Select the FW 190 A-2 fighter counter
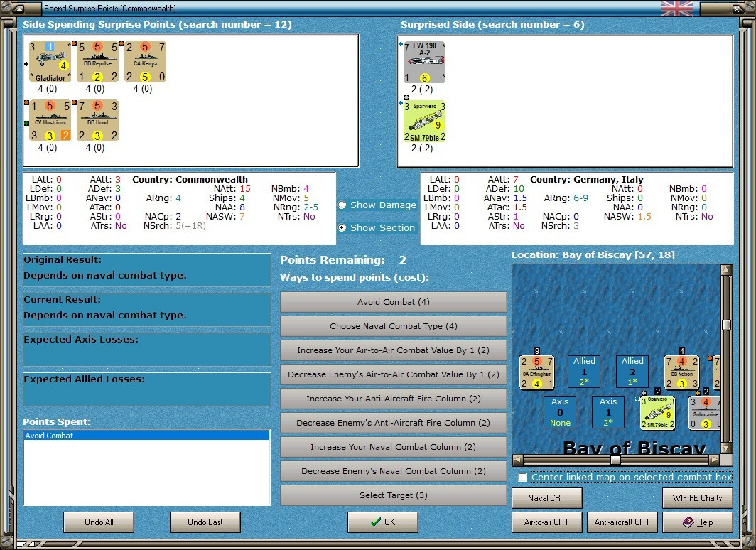756x550 pixels. [425, 63]
